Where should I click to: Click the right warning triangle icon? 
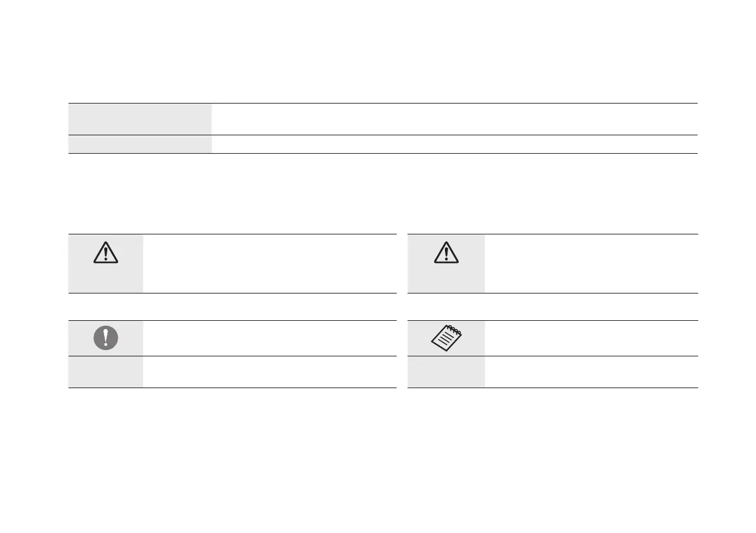446,253
